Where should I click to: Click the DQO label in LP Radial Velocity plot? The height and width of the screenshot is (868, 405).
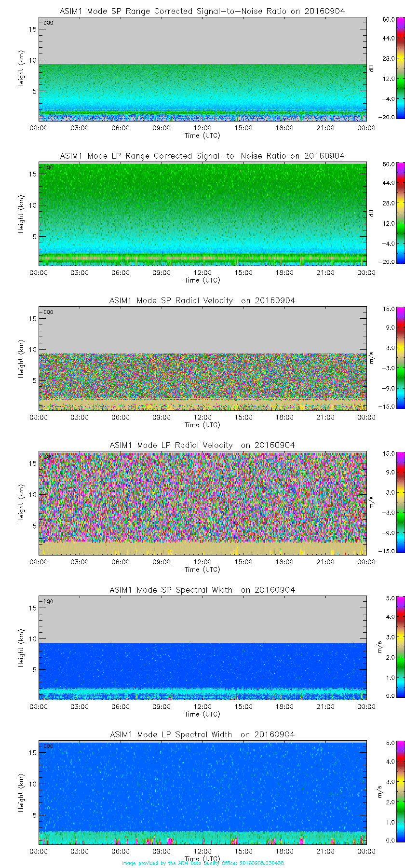tap(48, 457)
